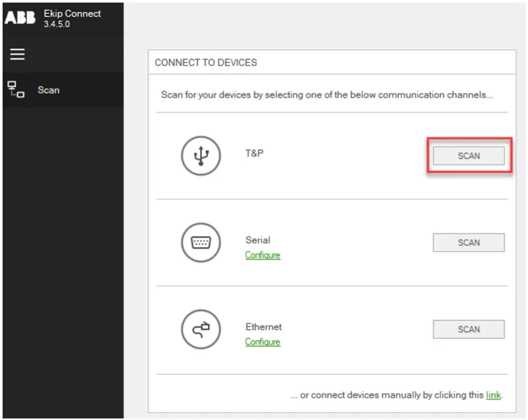Click the 'Scan for your devices' instruction text

click(x=327, y=94)
